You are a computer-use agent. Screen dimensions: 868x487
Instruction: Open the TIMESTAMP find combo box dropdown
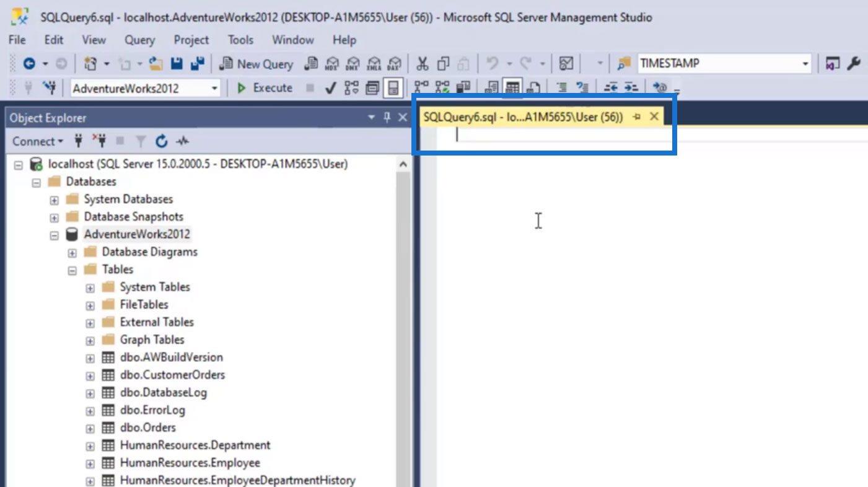pyautogui.click(x=805, y=63)
